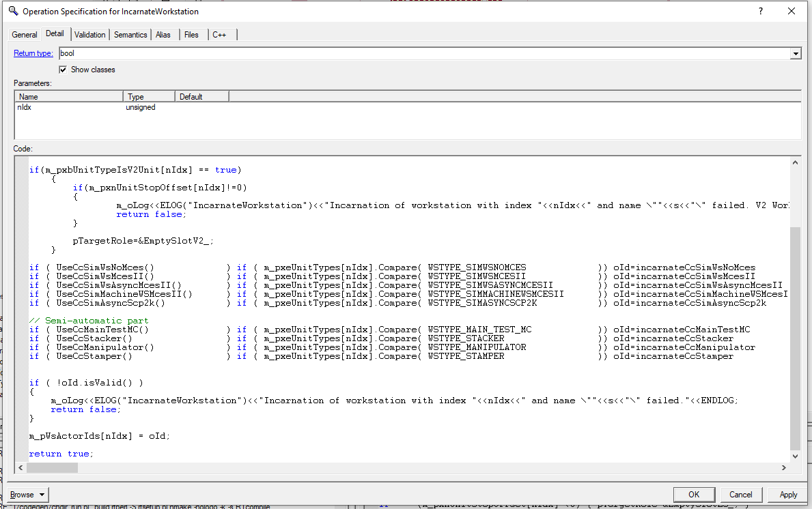Switch to the Files tab
The image size is (812, 509).
[x=191, y=34]
